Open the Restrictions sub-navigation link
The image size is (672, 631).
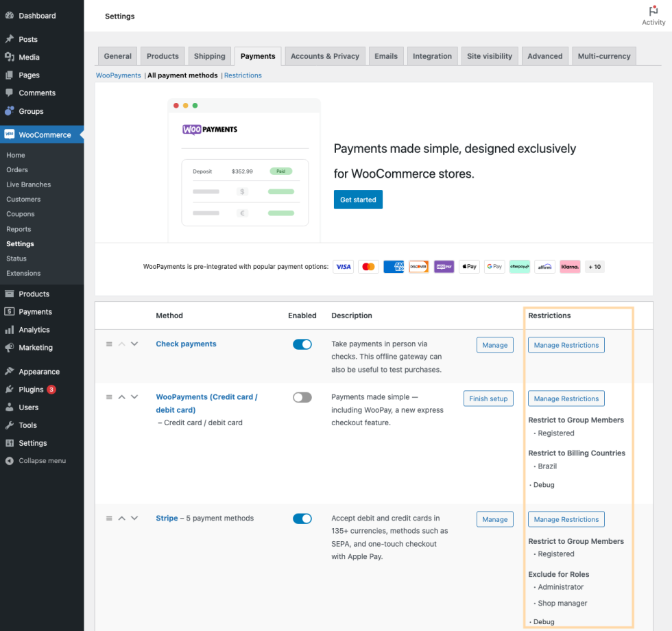(243, 75)
